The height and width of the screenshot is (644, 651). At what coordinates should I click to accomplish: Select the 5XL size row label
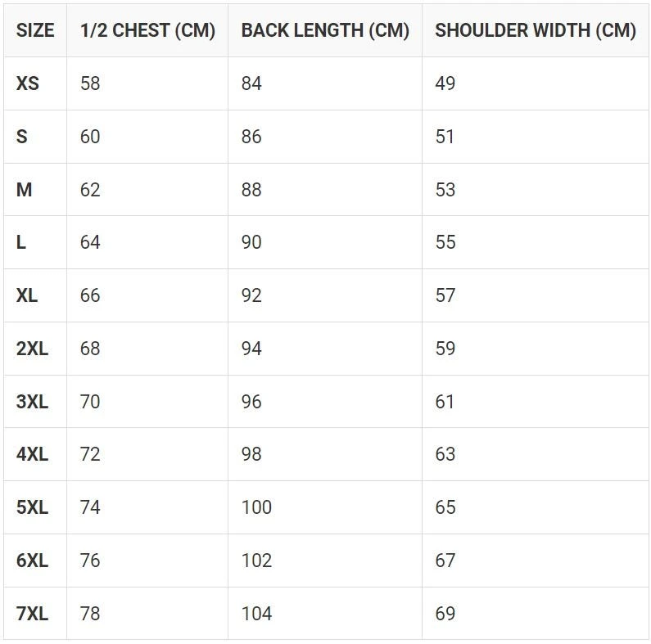pyautogui.click(x=32, y=507)
